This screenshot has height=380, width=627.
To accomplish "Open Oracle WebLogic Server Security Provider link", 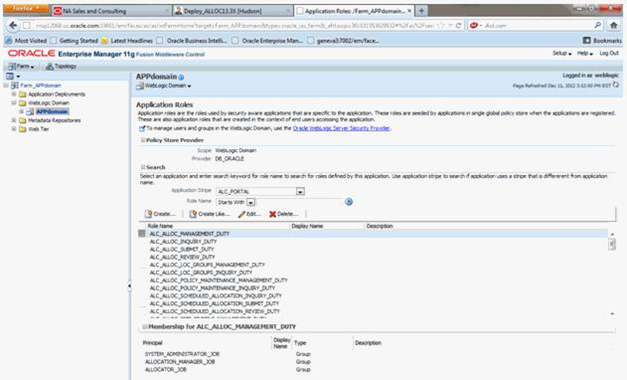I will [x=341, y=128].
